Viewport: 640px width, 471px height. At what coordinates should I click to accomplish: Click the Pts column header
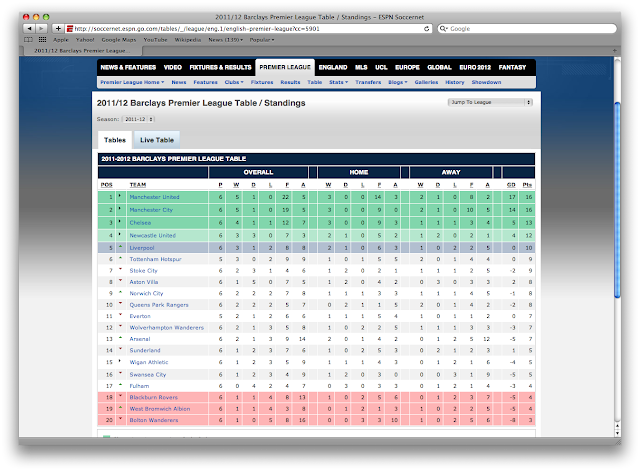[x=527, y=185]
